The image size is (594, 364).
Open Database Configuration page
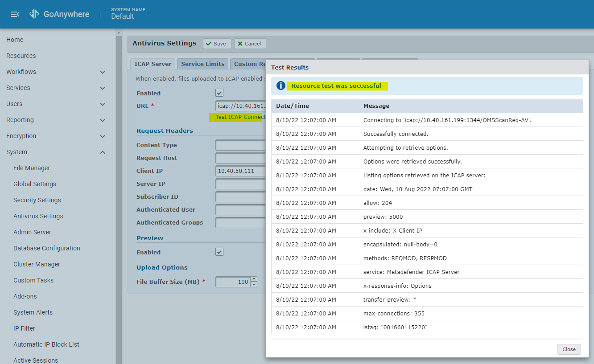(47, 248)
